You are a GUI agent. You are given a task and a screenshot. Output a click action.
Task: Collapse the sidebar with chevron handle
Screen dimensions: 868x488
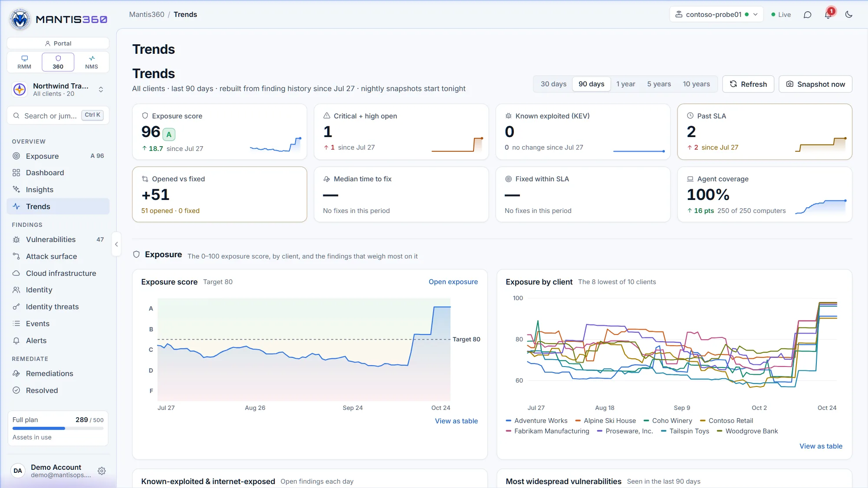coord(116,244)
